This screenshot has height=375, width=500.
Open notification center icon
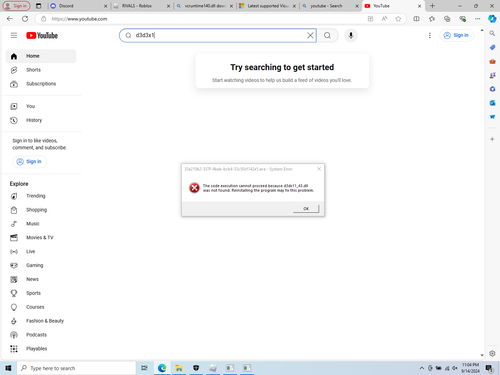click(489, 368)
